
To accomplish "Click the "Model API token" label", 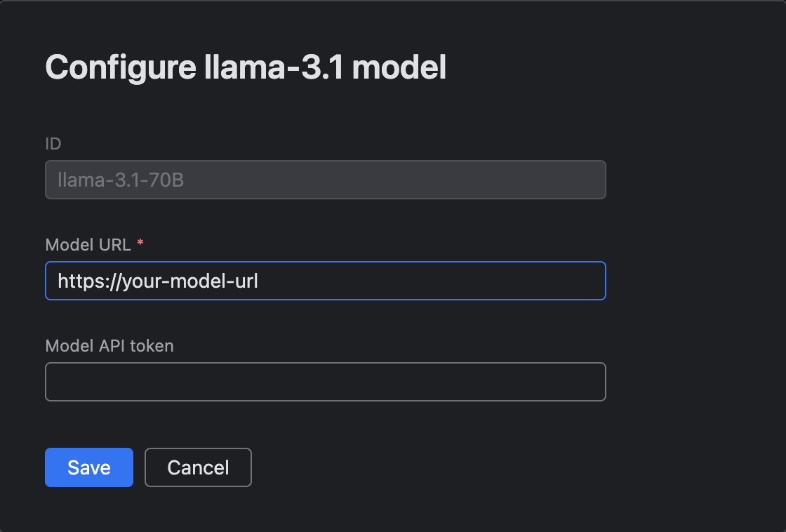I will click(x=109, y=345).
